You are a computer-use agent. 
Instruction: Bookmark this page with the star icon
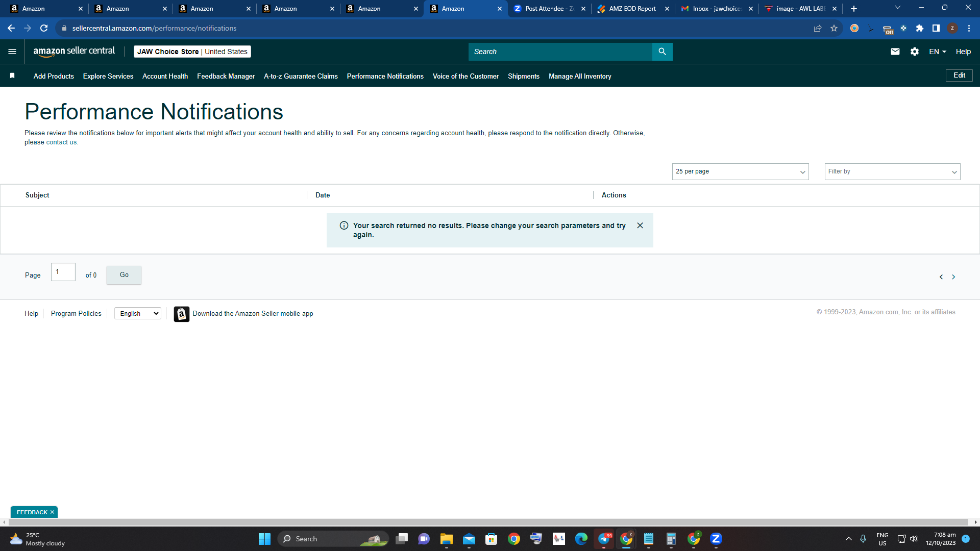834,28
